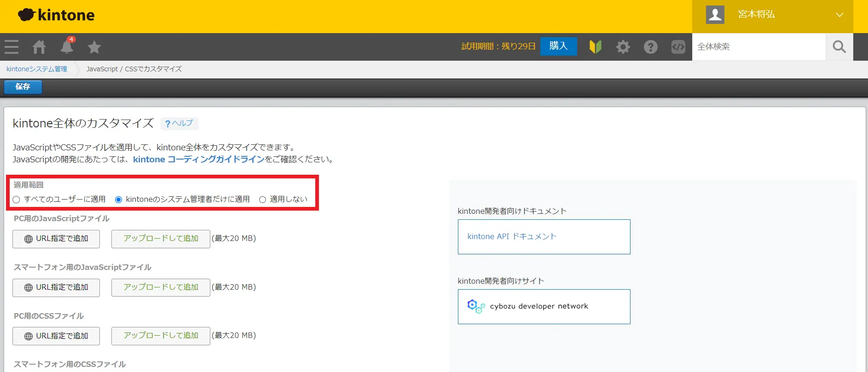Open the settings gear icon
Image resolution: width=868 pixels, height=372 pixels.
click(x=623, y=47)
